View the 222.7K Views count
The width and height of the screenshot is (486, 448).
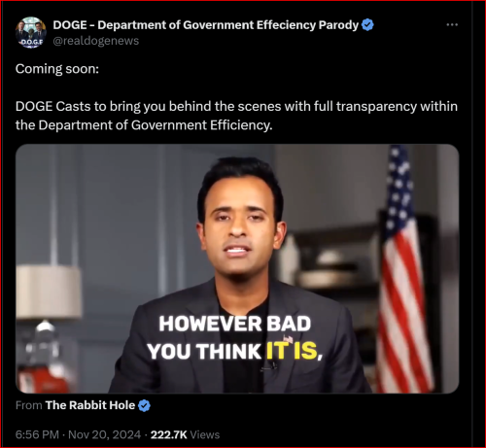click(185, 434)
